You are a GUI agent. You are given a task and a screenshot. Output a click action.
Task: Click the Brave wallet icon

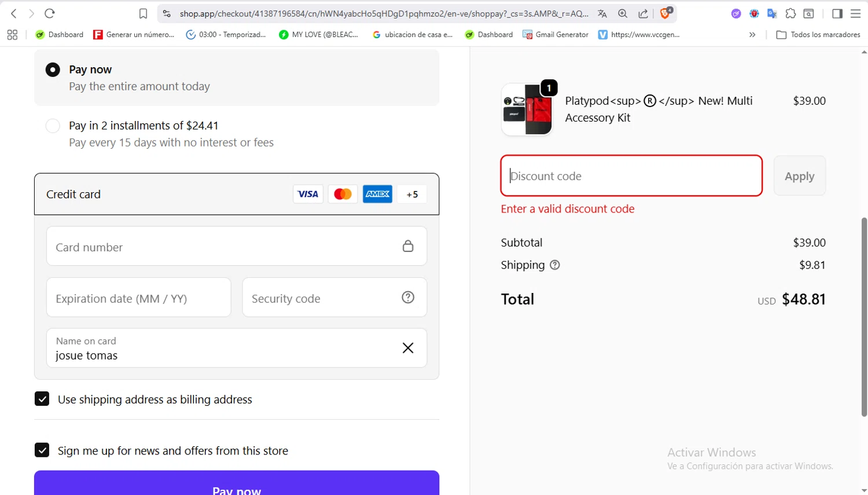point(809,13)
